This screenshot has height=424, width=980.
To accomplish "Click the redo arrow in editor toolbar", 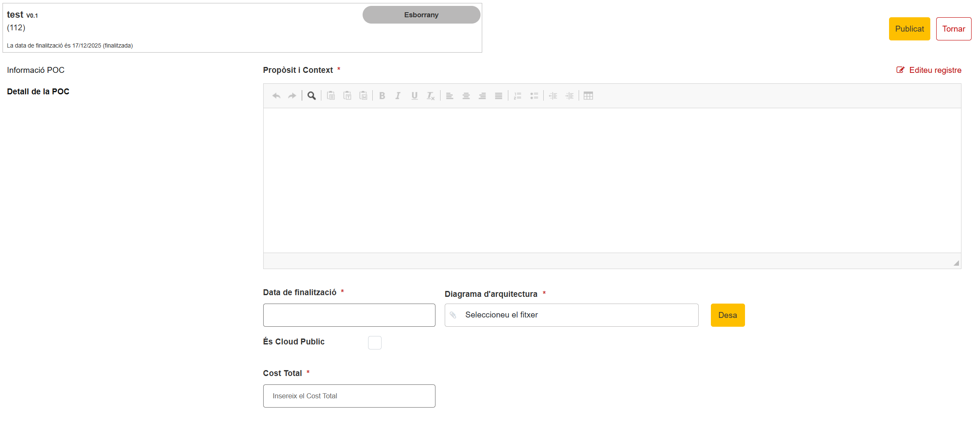I will click(292, 96).
